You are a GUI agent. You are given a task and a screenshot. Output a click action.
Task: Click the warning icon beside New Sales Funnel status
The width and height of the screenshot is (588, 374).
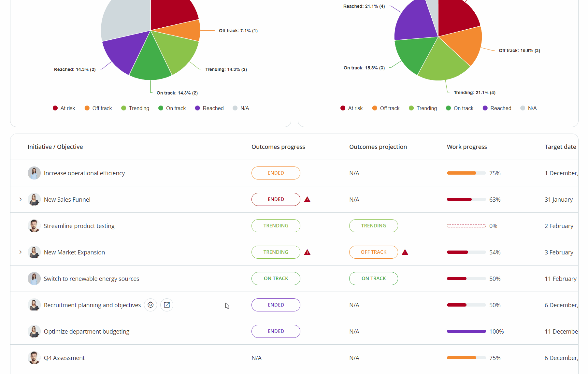pos(307,199)
